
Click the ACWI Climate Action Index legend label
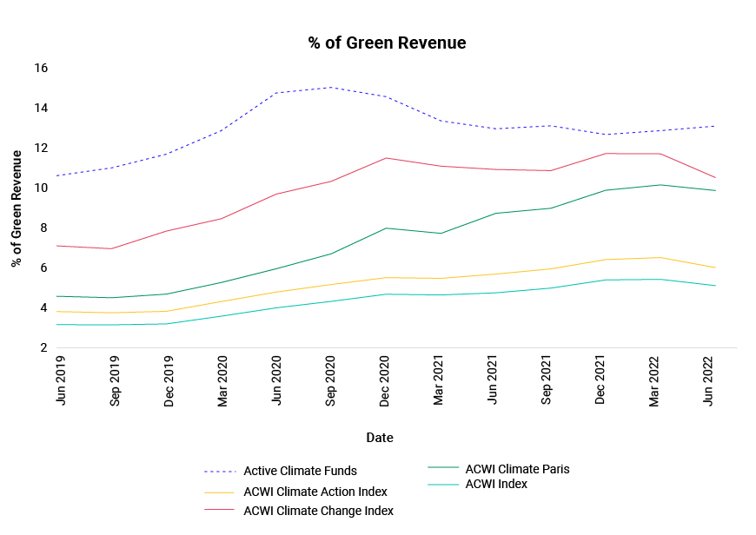(315, 492)
